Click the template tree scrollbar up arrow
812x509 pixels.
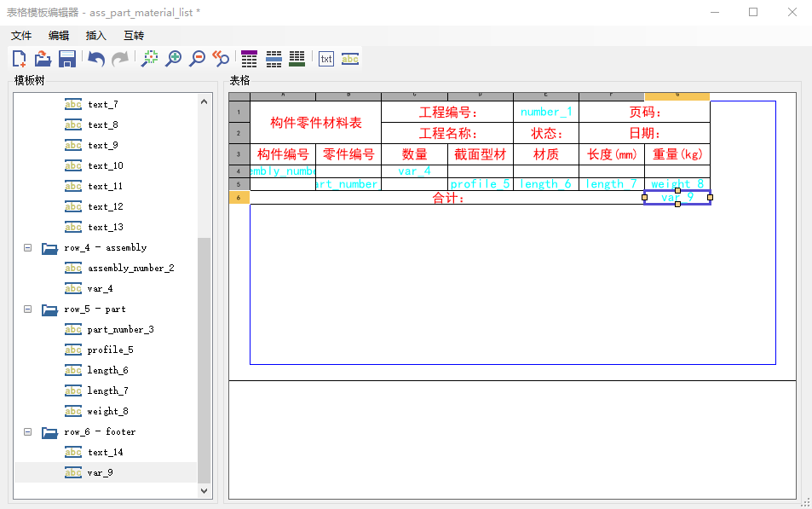204,101
